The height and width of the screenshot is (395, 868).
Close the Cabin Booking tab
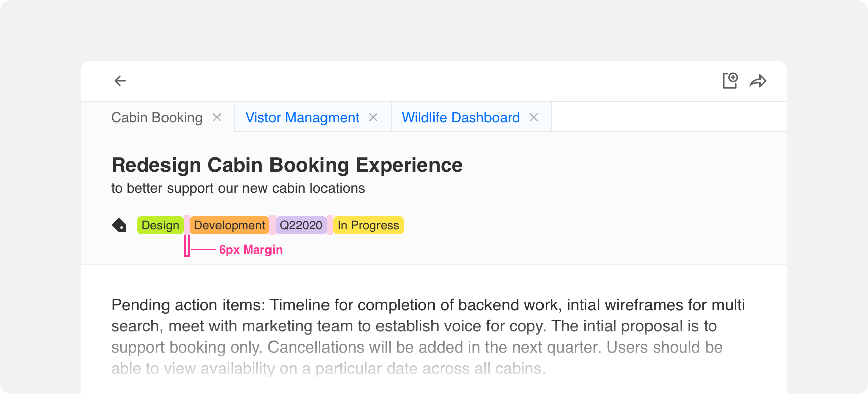(x=217, y=117)
